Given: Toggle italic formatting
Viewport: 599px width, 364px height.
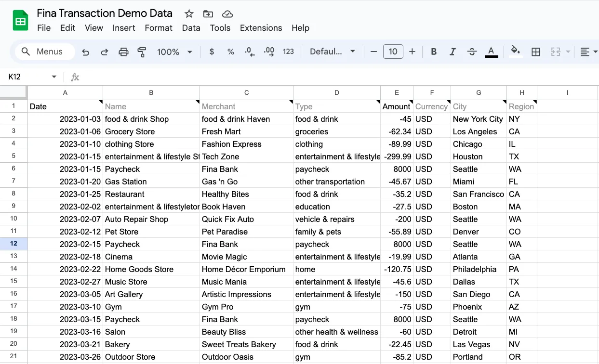Looking at the screenshot, I should point(452,52).
